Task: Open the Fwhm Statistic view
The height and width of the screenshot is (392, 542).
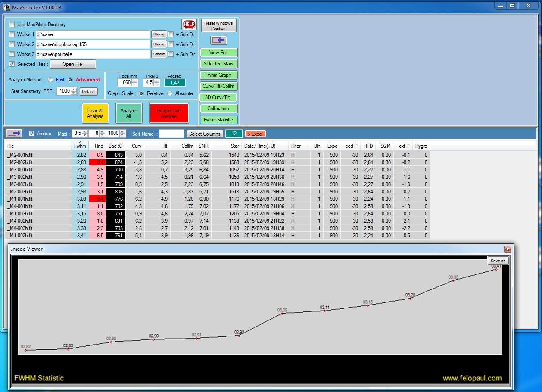Action: click(218, 120)
